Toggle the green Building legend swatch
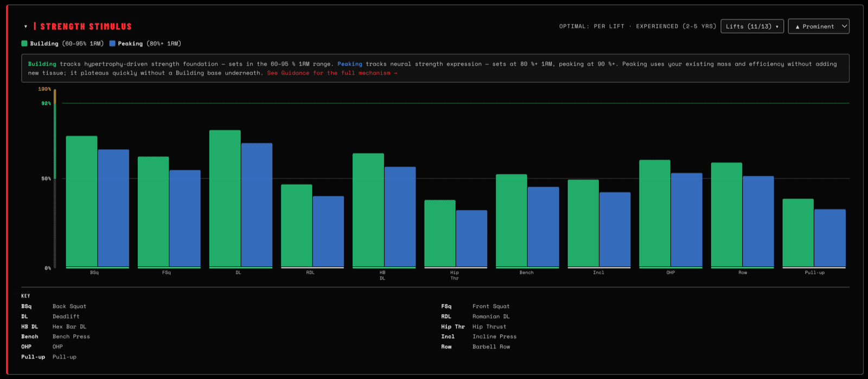This screenshot has width=868, height=379. (24, 43)
